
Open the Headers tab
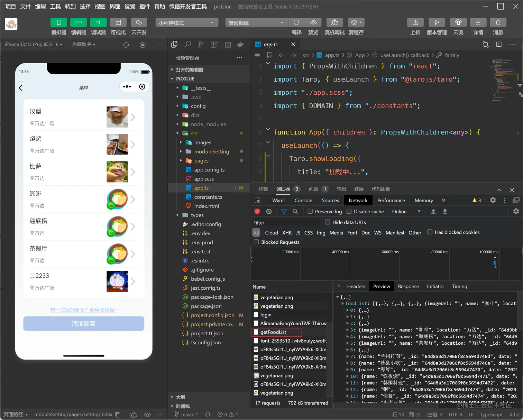click(356, 287)
